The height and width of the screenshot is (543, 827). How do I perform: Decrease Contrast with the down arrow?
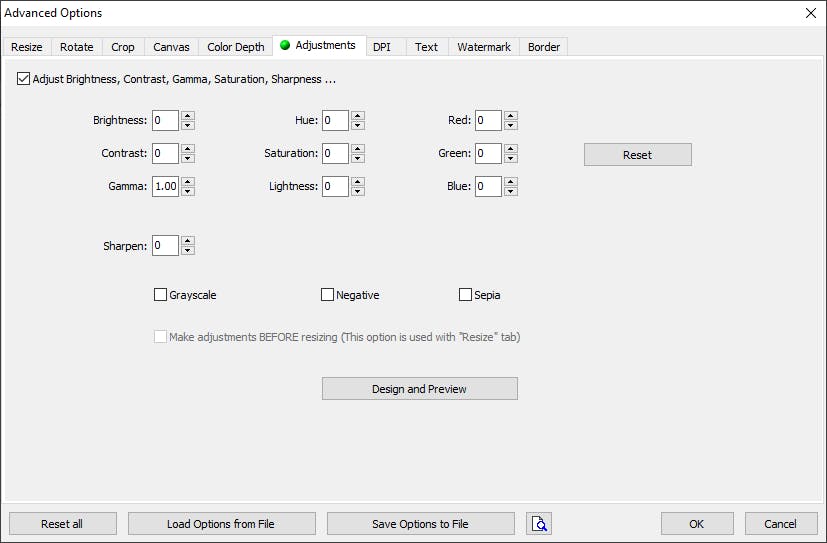tap(188, 158)
